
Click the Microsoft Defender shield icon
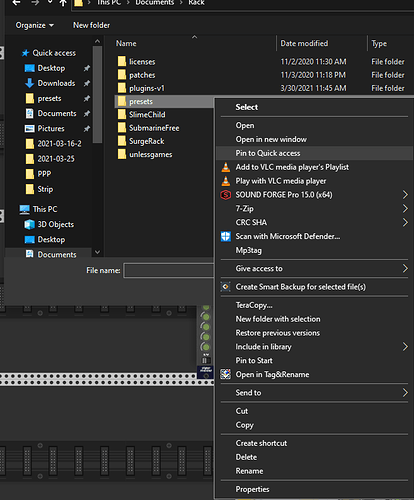click(x=226, y=236)
